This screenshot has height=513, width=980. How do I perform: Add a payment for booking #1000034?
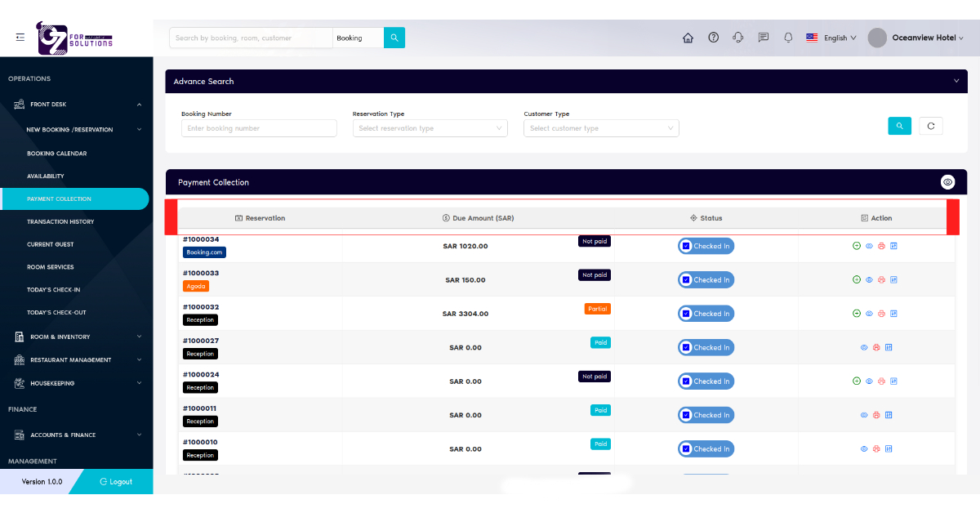(x=857, y=245)
